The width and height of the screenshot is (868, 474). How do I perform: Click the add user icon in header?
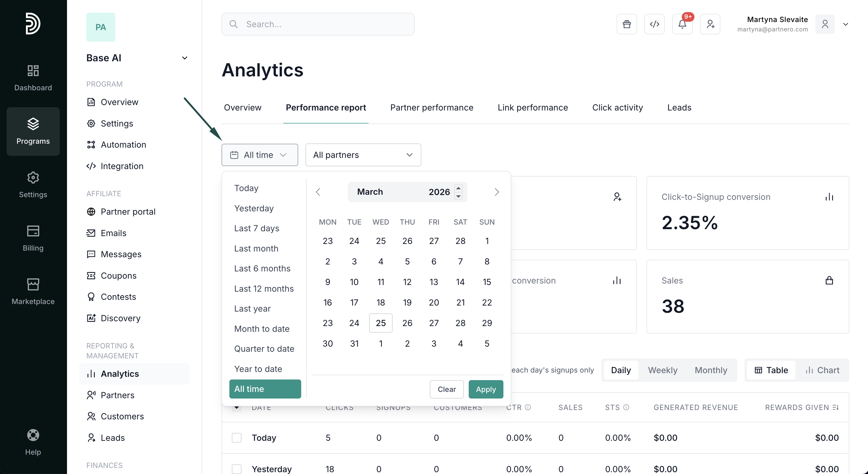point(710,24)
